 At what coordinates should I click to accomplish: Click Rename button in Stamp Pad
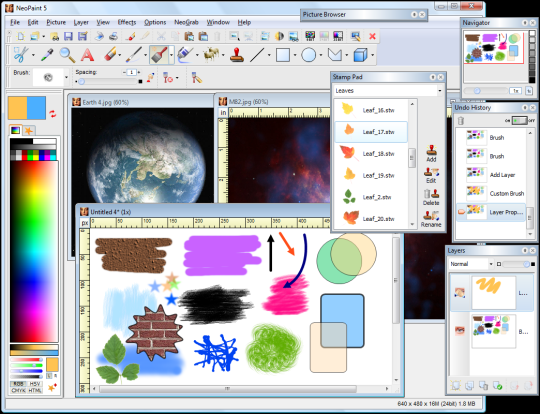(431, 219)
